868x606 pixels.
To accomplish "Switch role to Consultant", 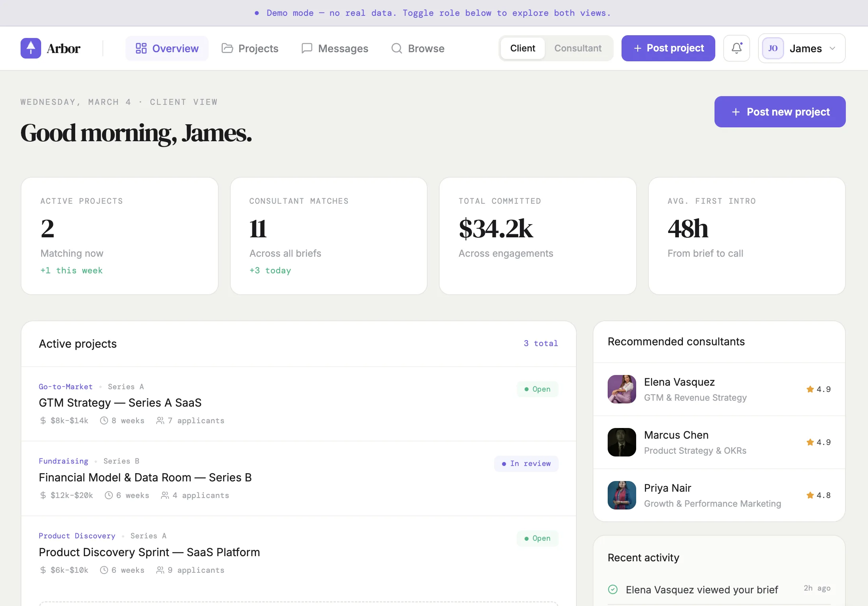I will pyautogui.click(x=578, y=48).
